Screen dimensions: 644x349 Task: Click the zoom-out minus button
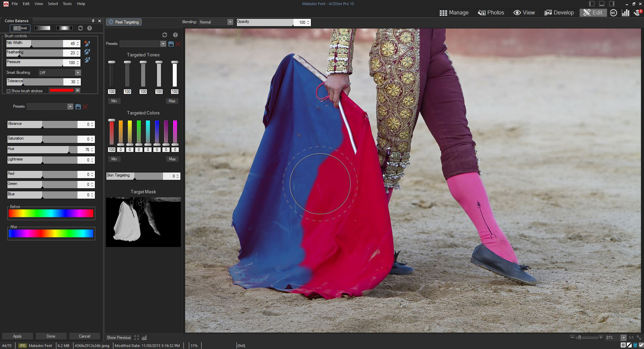pyautogui.click(x=572, y=338)
